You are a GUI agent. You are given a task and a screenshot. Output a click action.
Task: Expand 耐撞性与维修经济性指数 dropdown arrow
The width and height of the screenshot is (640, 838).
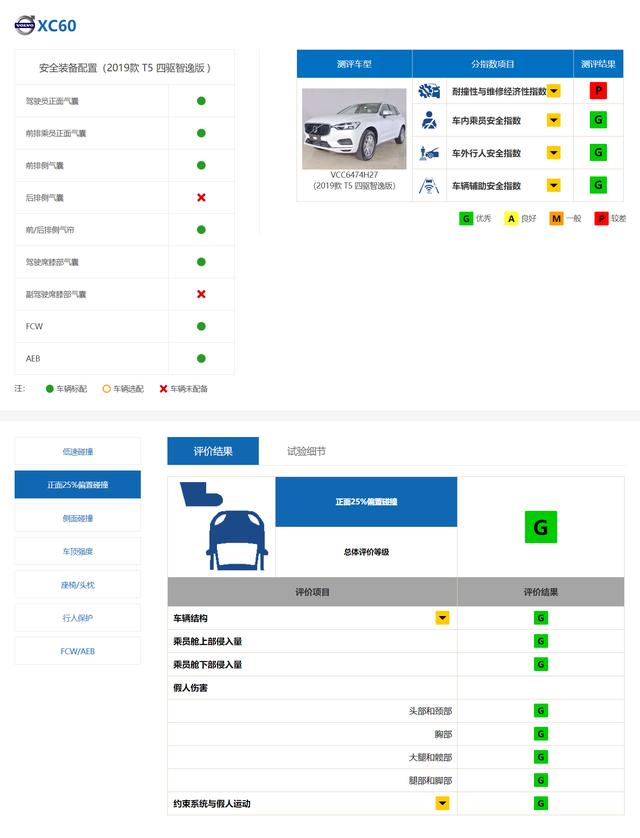click(x=553, y=91)
